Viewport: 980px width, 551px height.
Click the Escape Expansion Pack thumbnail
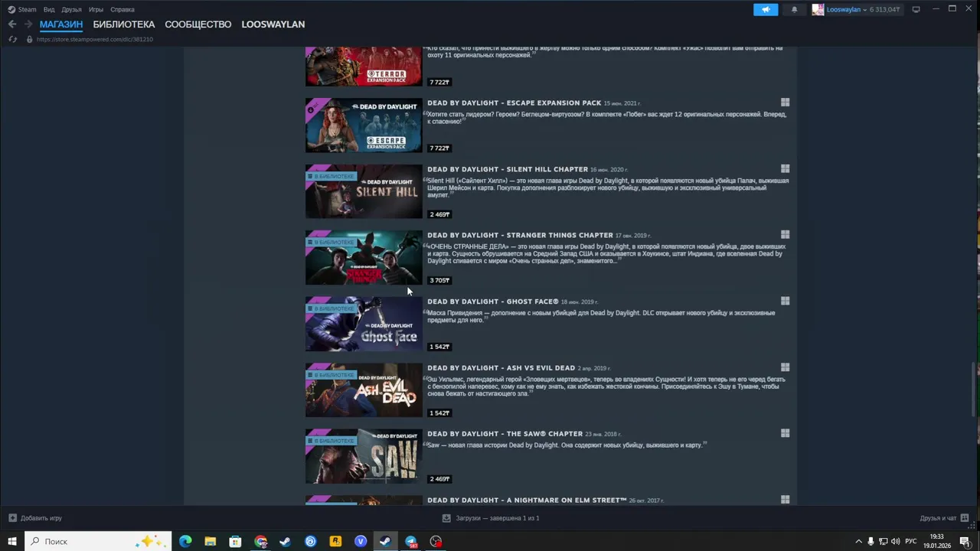point(364,125)
